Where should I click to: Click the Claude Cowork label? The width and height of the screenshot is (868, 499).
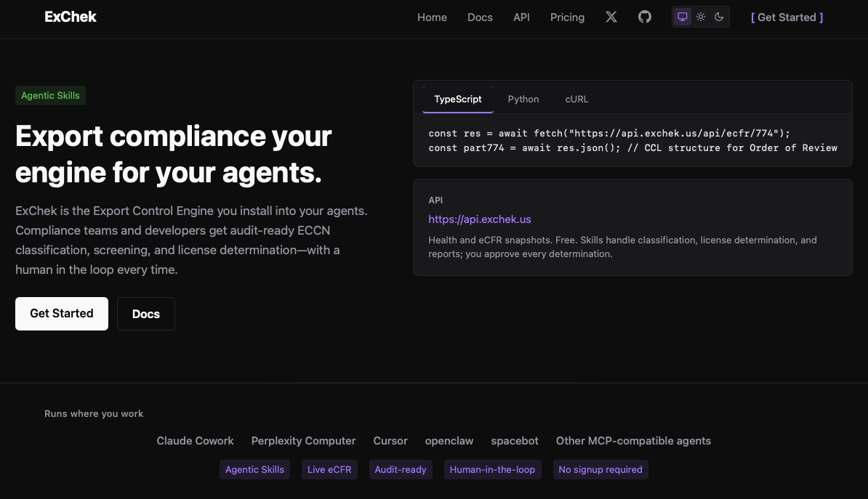click(x=195, y=441)
